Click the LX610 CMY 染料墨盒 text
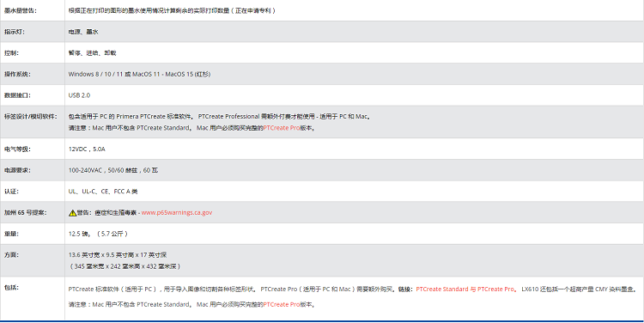The width and height of the screenshot is (644, 323). [579, 289]
